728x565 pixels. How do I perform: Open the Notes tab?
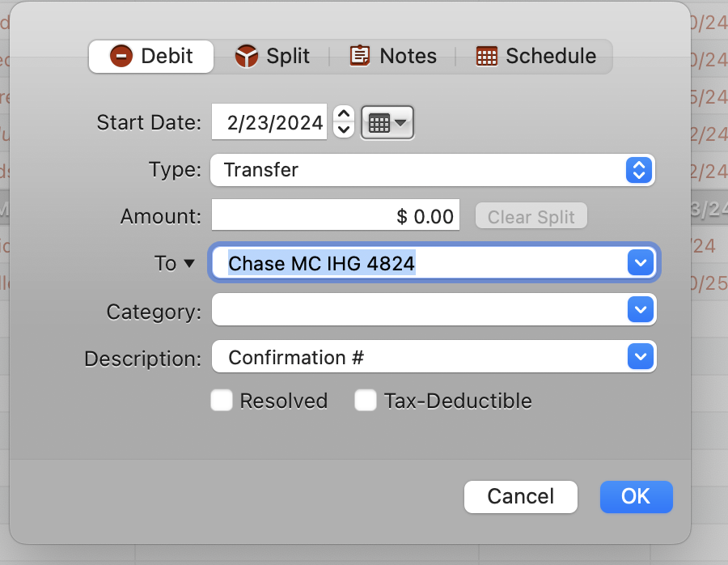(393, 56)
